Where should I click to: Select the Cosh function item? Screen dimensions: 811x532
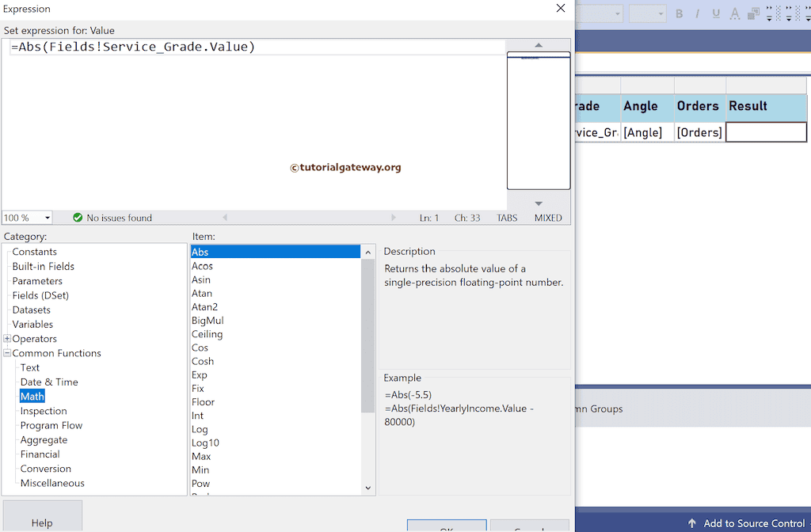(275, 361)
